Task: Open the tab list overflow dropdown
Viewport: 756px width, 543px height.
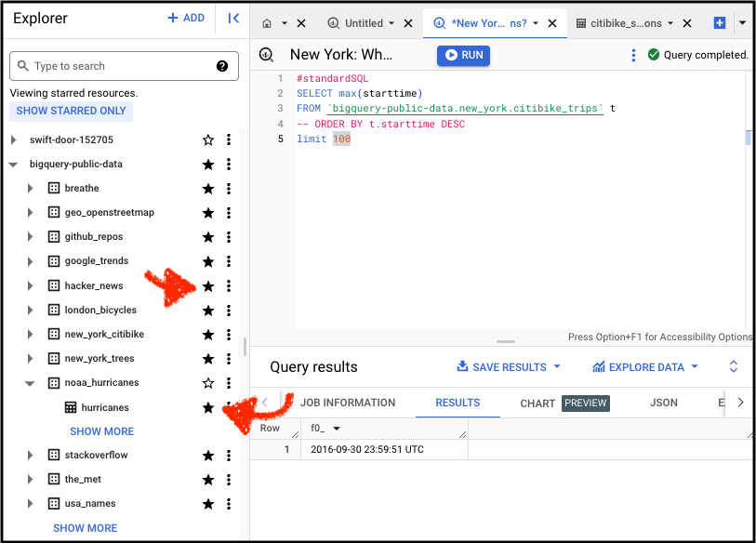Action: coord(742,22)
